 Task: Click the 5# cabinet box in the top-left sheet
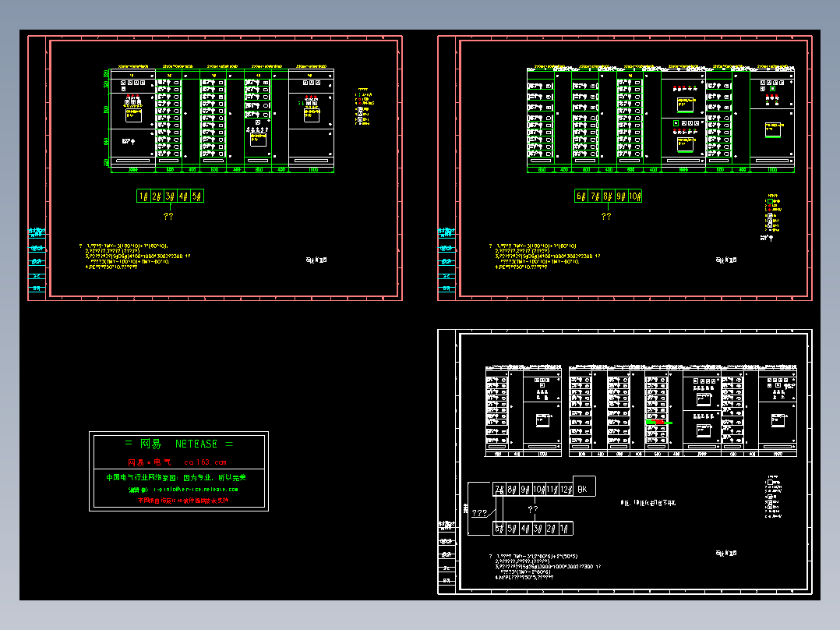[x=197, y=196]
